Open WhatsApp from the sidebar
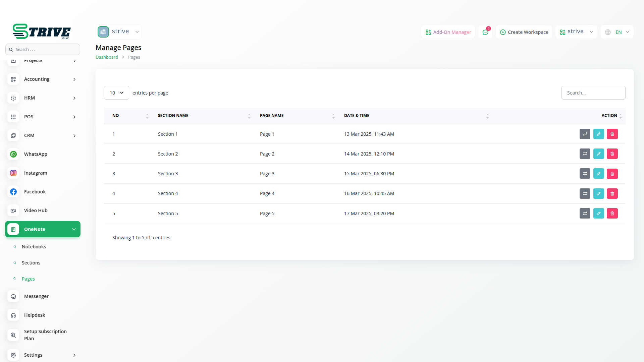This screenshot has width=644, height=362. 36,154
